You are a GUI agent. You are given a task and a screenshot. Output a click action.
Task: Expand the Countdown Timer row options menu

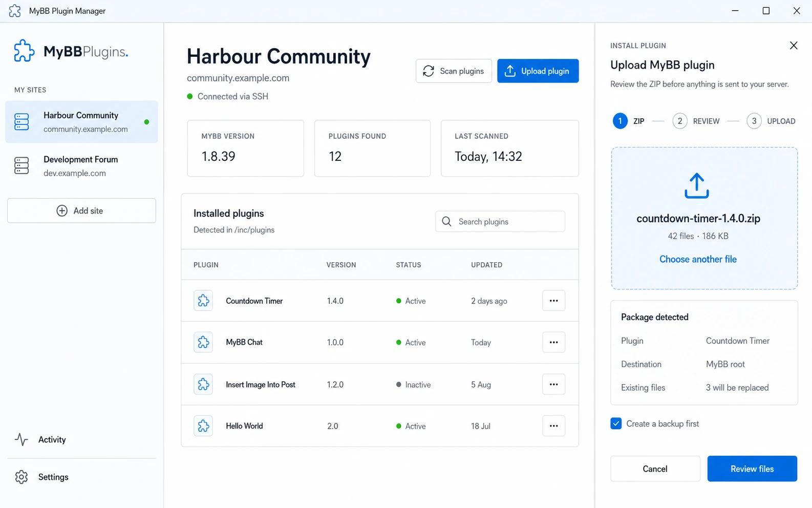pos(553,301)
